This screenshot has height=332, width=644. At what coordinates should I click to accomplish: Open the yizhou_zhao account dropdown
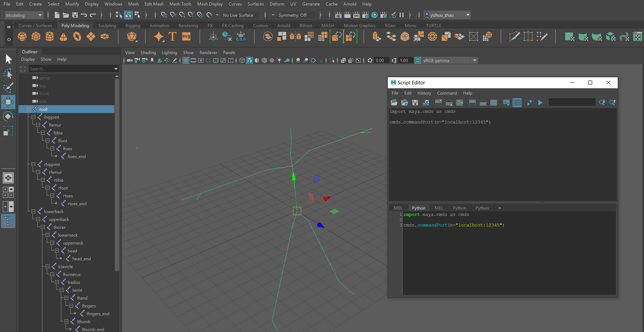[447, 15]
